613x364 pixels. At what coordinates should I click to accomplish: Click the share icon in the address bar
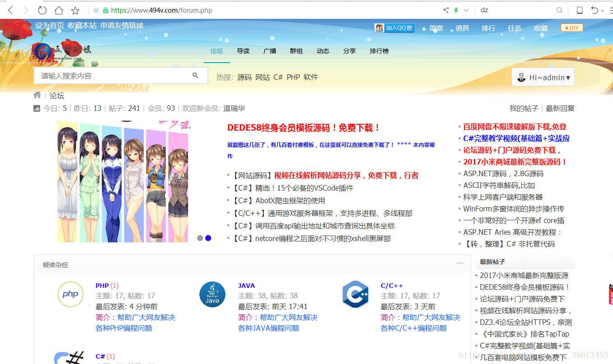(x=446, y=10)
